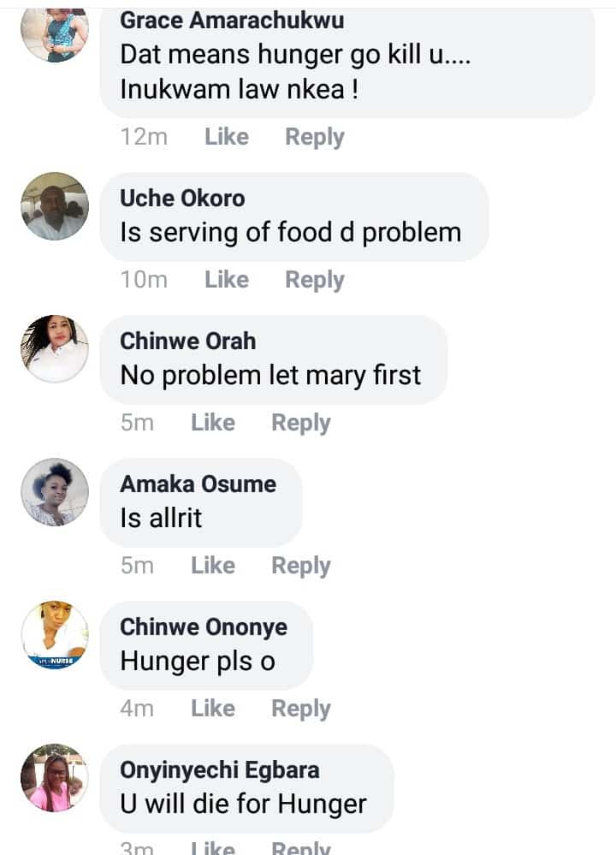The height and width of the screenshot is (855, 616).
Task: Tap Uche Okoro's avatar photo
Action: click(54, 206)
